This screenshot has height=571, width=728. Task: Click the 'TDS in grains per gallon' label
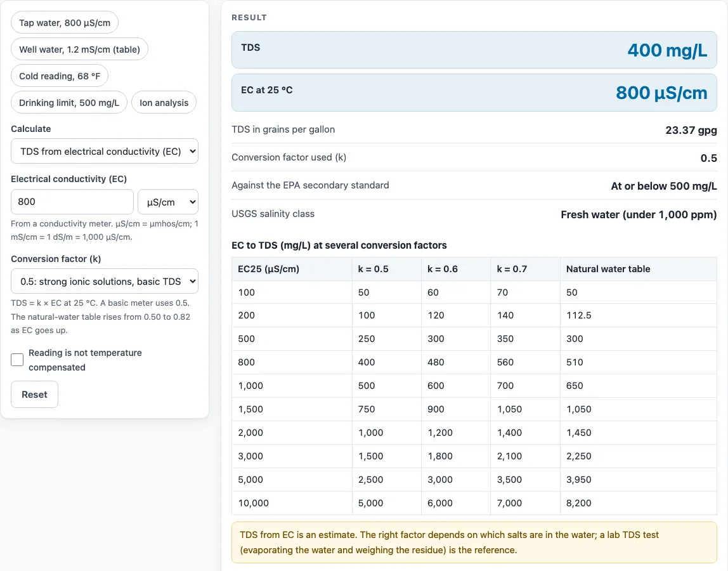[283, 129]
